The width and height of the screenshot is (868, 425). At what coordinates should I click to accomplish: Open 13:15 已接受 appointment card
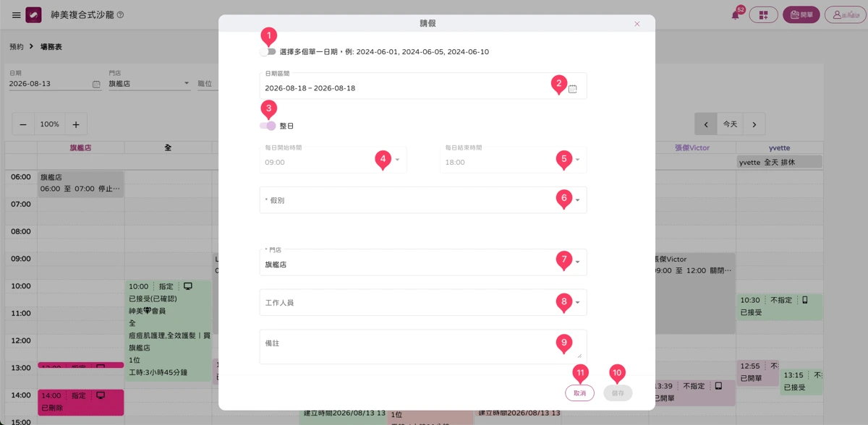(801, 382)
